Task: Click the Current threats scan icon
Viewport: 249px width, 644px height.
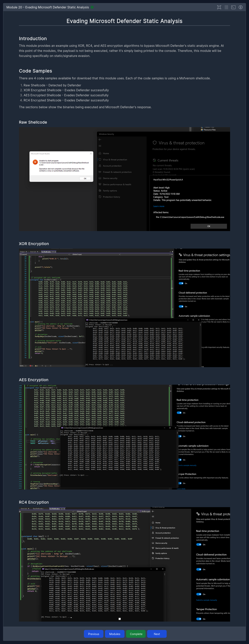Action: [x=154, y=160]
